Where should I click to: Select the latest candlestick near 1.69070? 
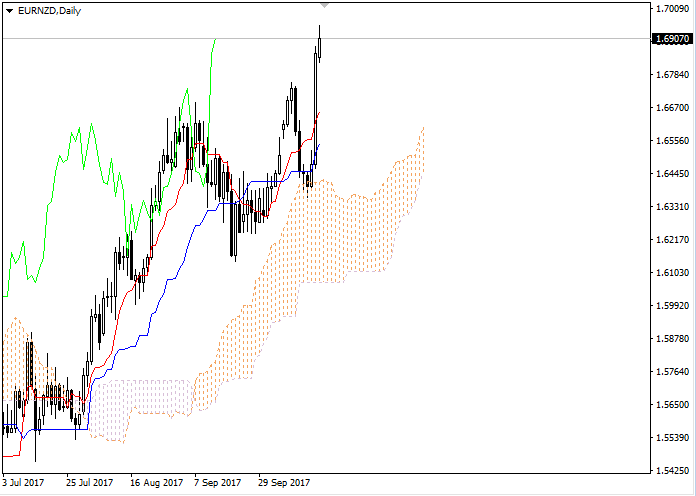click(320, 44)
